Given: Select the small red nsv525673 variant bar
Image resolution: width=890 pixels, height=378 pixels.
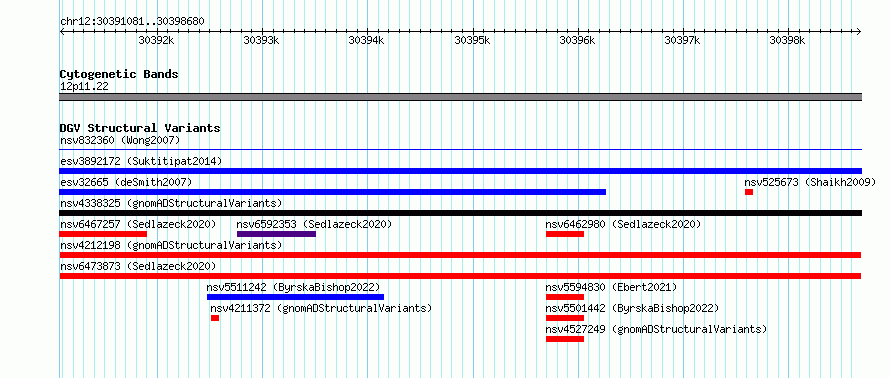Looking at the screenshot, I should (749, 192).
